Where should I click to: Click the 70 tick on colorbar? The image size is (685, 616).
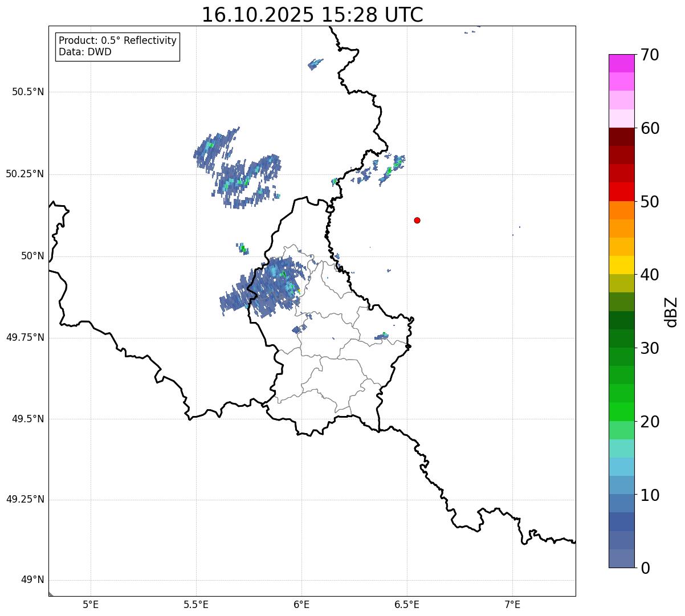[650, 55]
